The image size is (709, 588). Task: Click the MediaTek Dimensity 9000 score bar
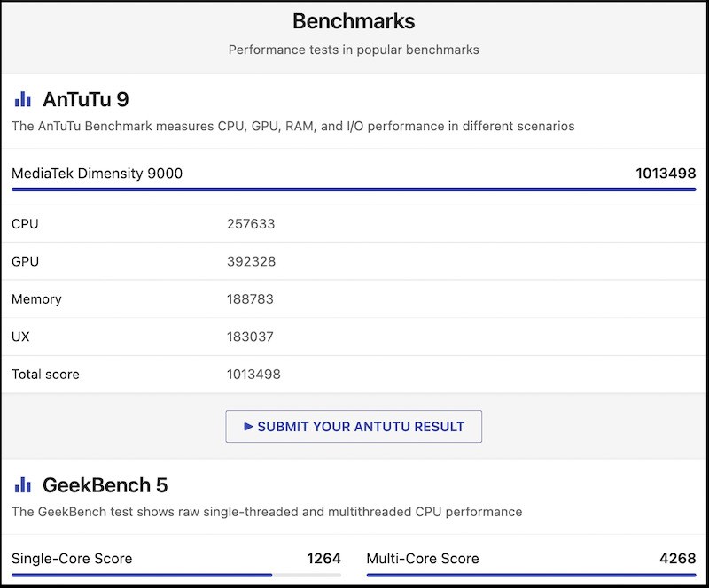(354, 190)
